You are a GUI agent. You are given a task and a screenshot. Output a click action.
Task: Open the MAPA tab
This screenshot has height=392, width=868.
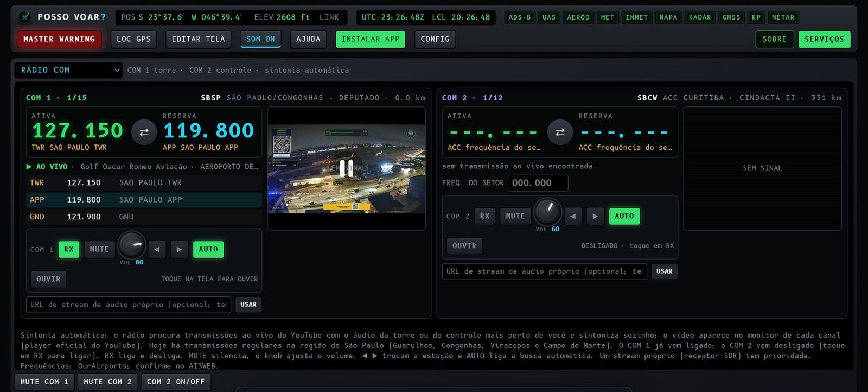pos(668,17)
